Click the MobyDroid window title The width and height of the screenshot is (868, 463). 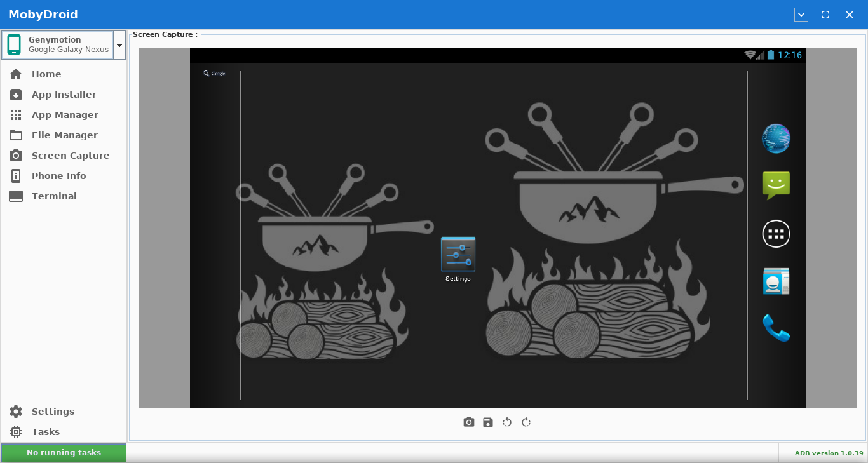coord(43,15)
